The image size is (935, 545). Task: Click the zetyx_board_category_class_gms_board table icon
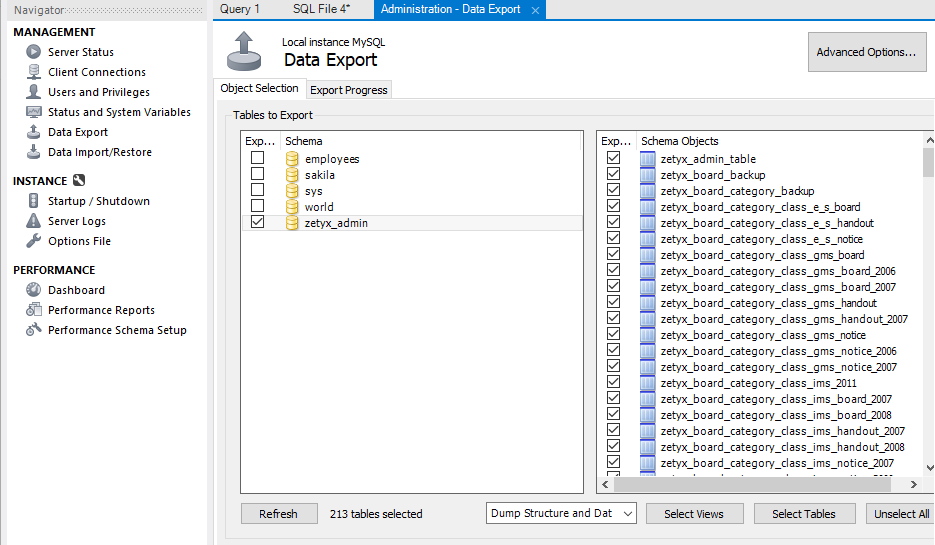[x=648, y=255]
